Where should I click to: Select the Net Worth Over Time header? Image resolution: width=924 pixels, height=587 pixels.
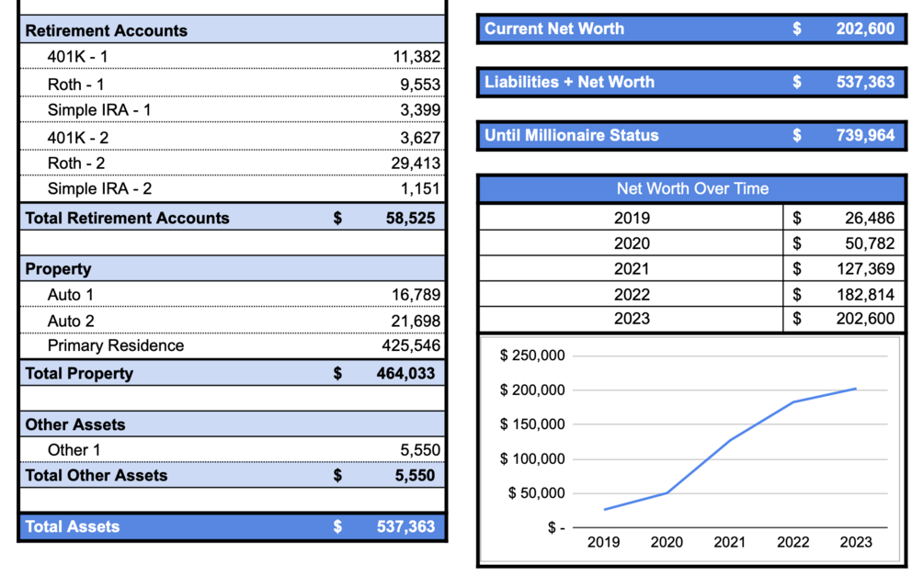click(x=691, y=188)
